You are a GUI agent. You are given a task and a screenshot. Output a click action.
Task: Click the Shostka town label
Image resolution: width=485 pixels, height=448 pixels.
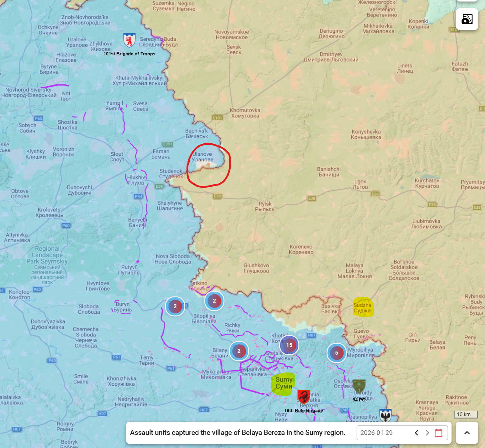click(68, 125)
